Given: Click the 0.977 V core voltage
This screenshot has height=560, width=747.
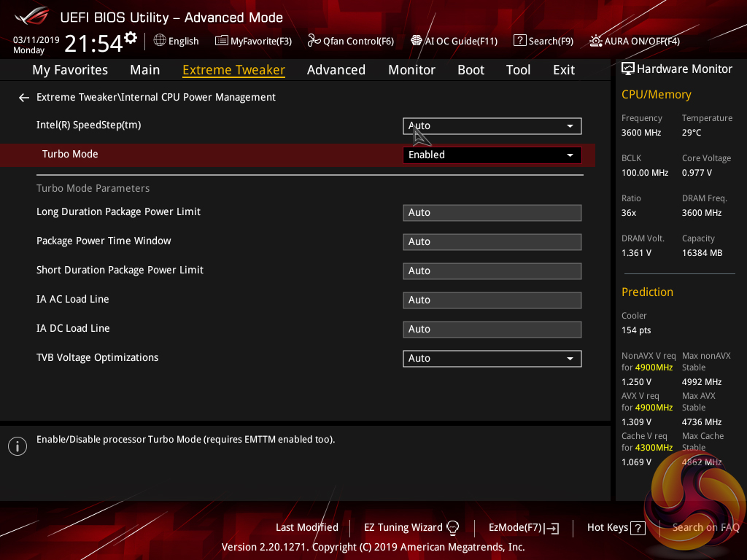Looking at the screenshot, I should click(x=697, y=173).
